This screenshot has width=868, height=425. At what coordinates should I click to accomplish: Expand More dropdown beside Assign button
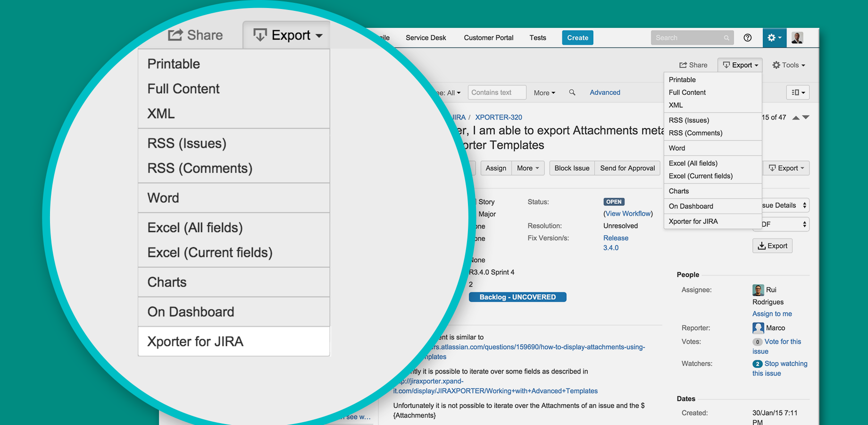pyautogui.click(x=528, y=168)
